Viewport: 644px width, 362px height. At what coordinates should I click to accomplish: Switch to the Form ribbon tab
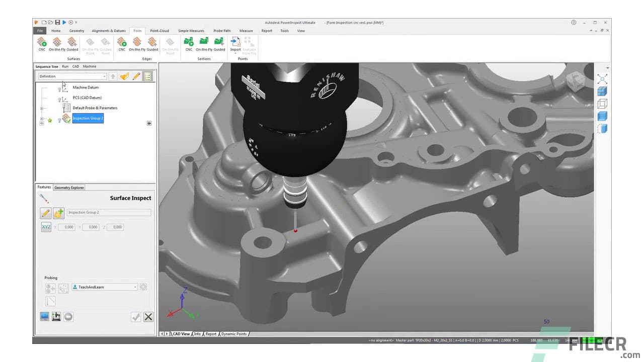coord(137,31)
